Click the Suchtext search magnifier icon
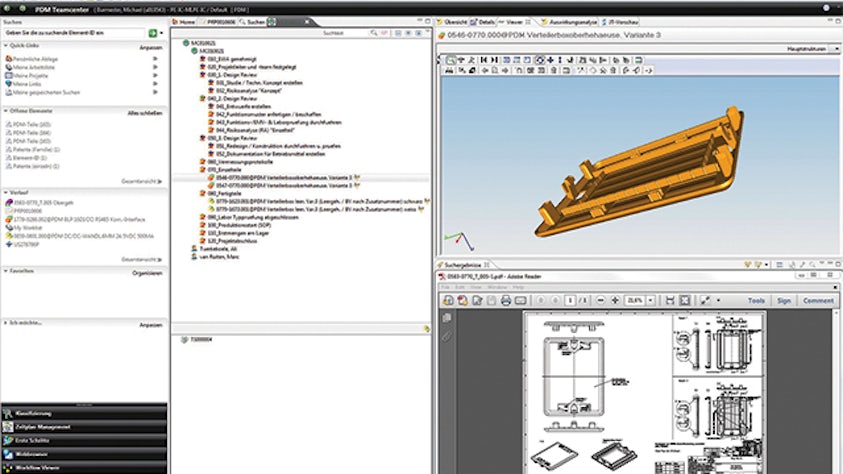Viewport: 843px width, 474px height. tap(374, 33)
